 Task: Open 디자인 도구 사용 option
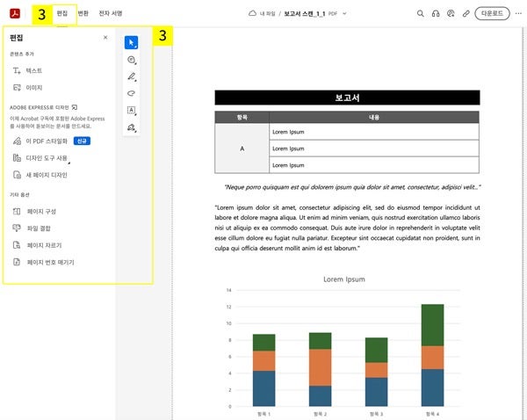pos(40,157)
